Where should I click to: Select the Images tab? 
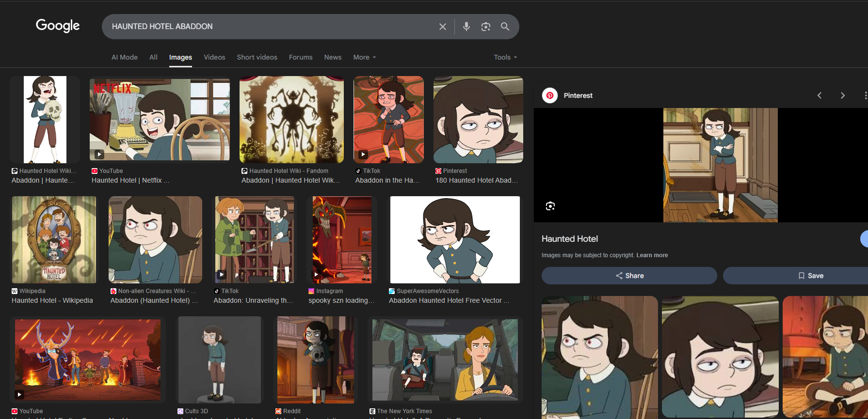pyautogui.click(x=180, y=57)
